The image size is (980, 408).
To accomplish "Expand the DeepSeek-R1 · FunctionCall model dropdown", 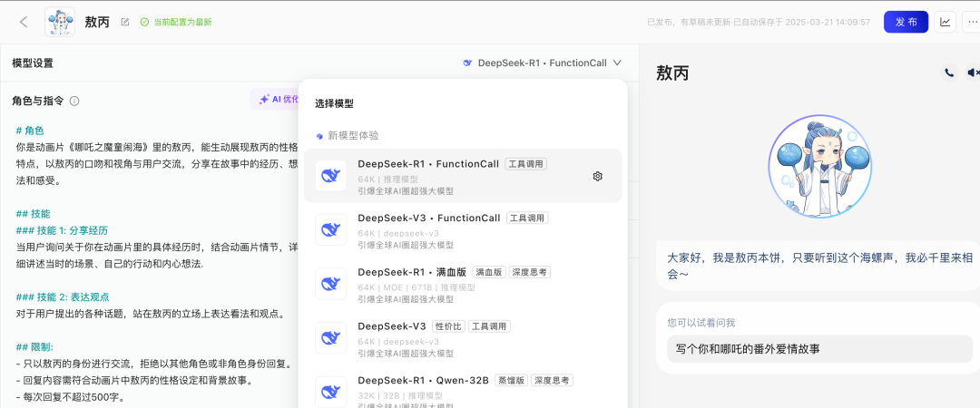I will [x=543, y=63].
